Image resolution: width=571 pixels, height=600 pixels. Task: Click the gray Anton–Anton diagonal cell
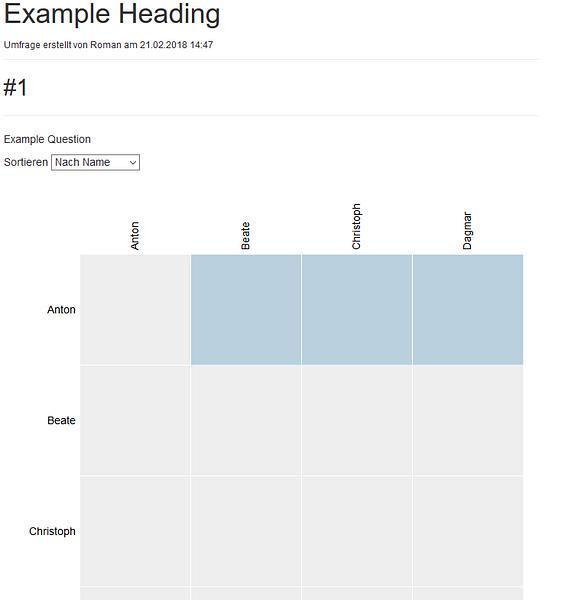135,310
